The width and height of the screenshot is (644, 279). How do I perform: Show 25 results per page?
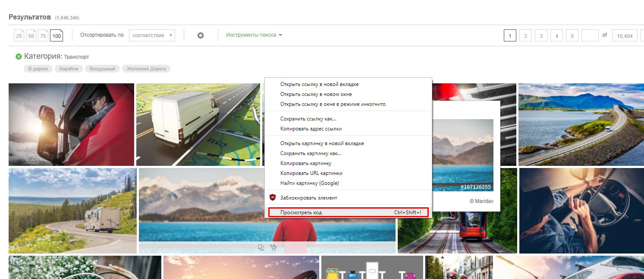click(19, 35)
